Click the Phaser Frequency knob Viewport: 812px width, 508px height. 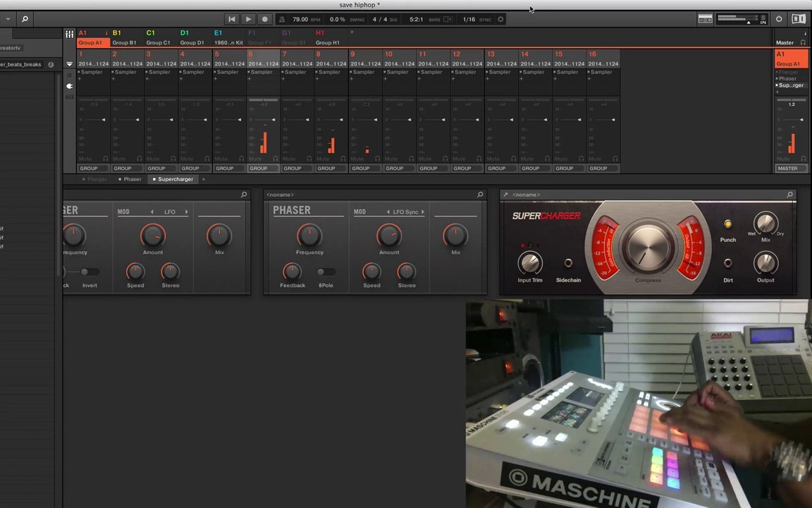[309, 236]
